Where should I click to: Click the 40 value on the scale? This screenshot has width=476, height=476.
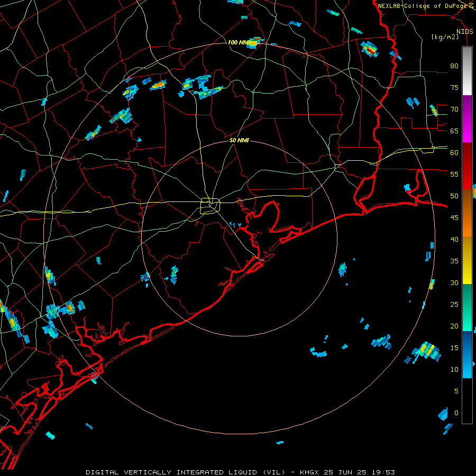point(454,239)
